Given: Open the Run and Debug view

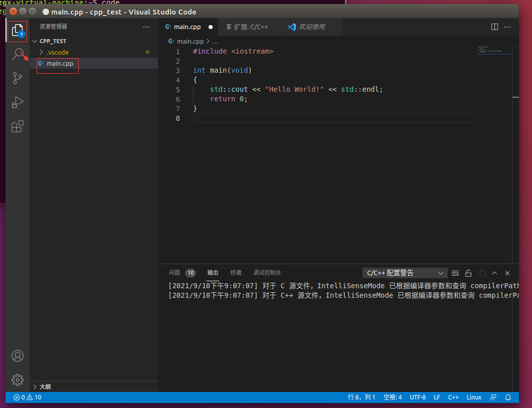Looking at the screenshot, I should (18, 102).
